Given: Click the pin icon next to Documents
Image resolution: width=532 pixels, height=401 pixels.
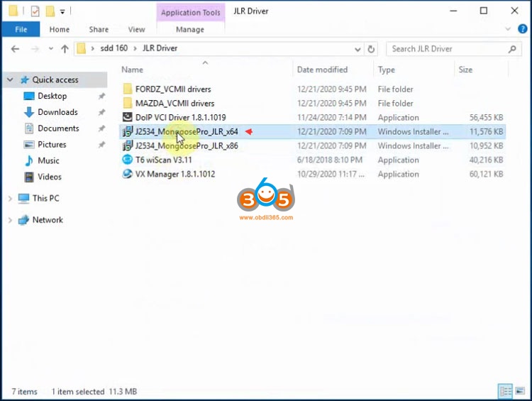Looking at the screenshot, I should pos(101,128).
